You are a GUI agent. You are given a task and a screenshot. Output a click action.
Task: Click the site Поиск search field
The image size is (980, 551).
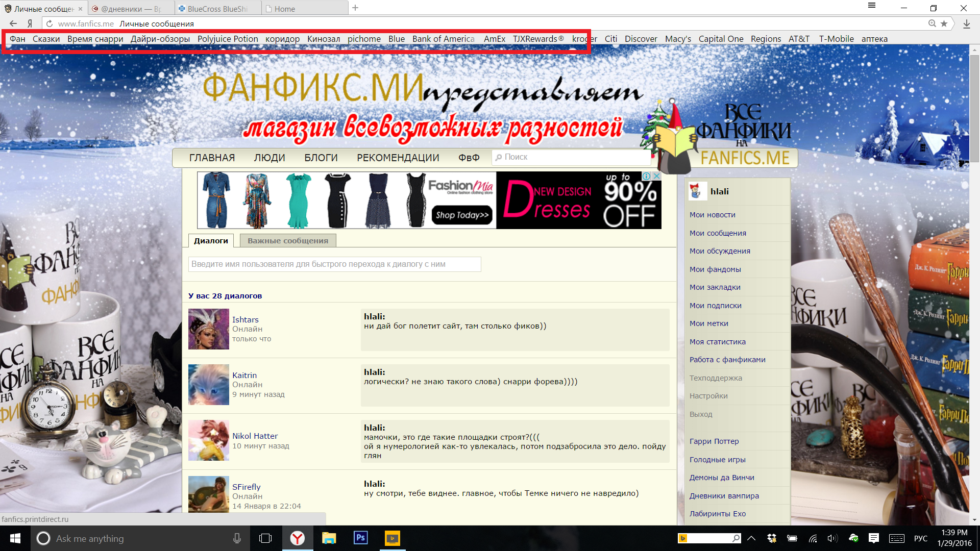571,157
